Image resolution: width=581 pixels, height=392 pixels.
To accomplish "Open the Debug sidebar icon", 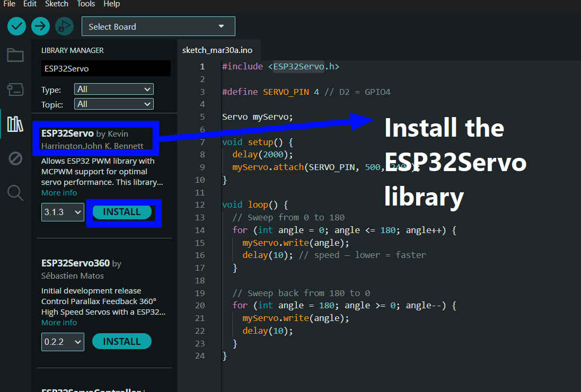I will tap(15, 158).
